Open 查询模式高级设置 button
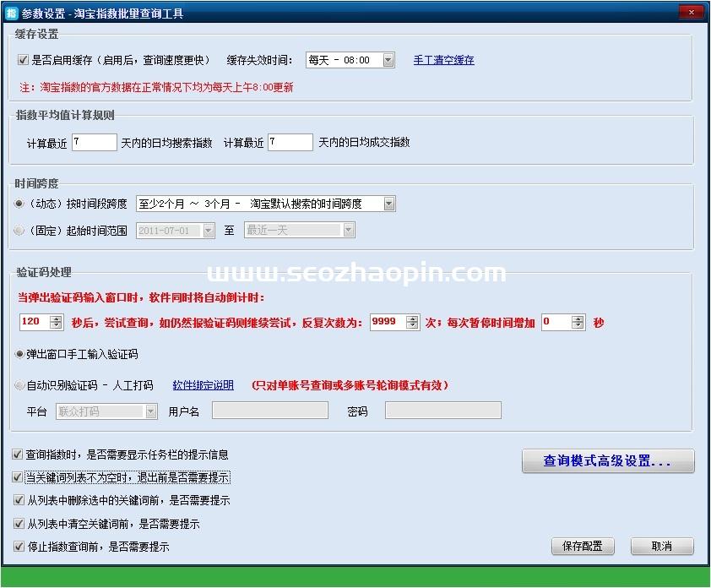Screen dimensions: 711x588 pos(607,461)
